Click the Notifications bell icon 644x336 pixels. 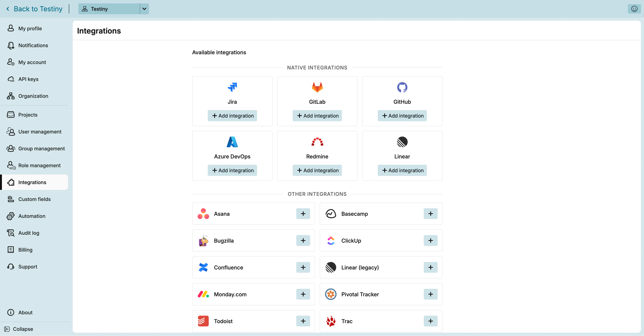[x=11, y=45]
